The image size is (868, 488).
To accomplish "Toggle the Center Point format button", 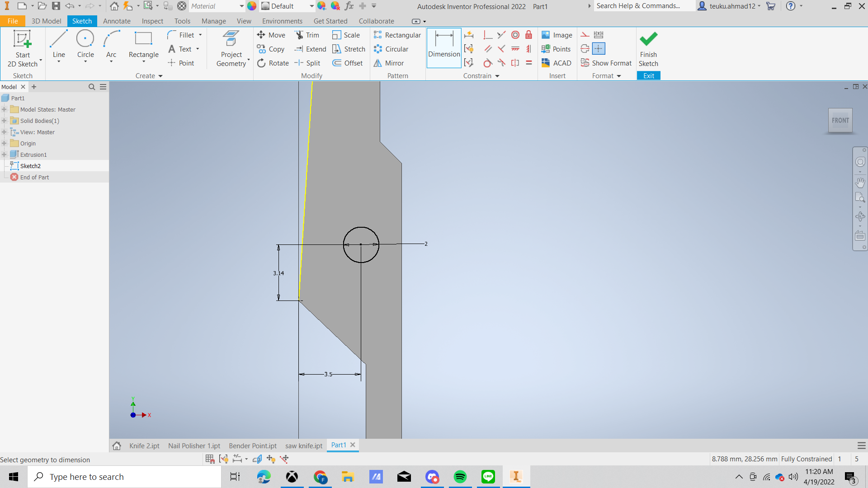I will click(x=599, y=49).
